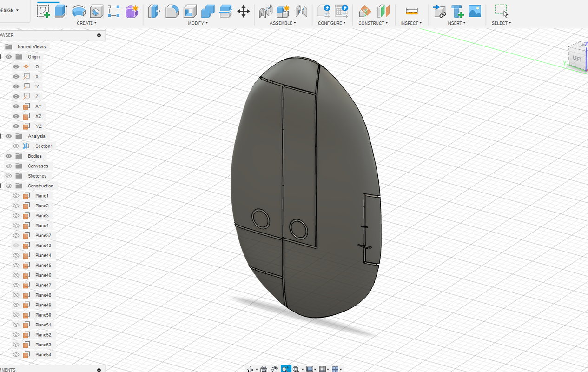Select the Hole tool
Screen dimensions: 588x372
tap(96, 11)
